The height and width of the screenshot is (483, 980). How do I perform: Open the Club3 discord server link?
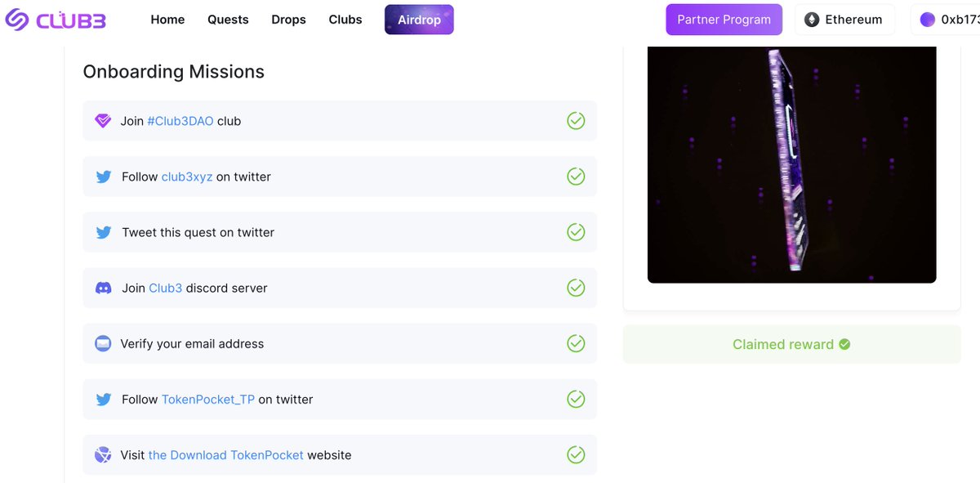pyautogui.click(x=166, y=288)
